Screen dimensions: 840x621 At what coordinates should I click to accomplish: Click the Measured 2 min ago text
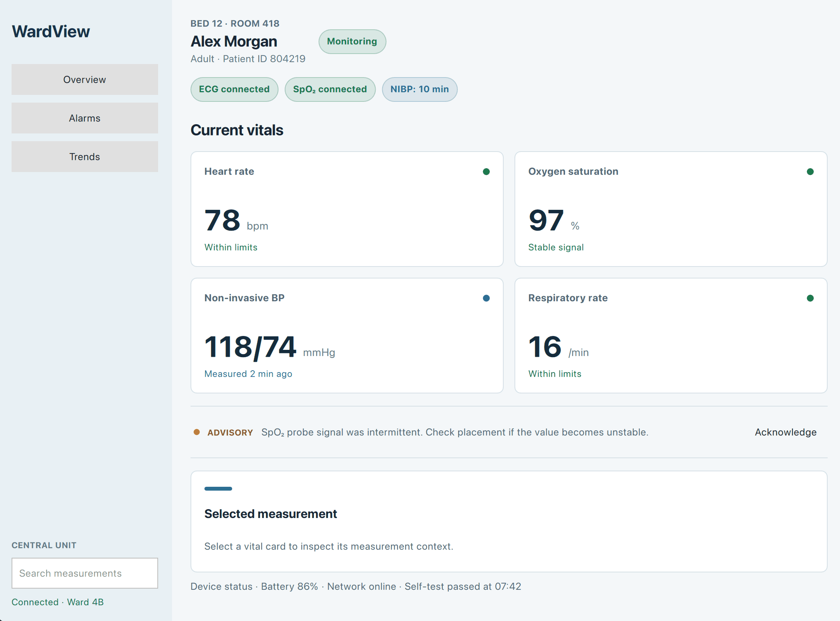pyautogui.click(x=248, y=374)
